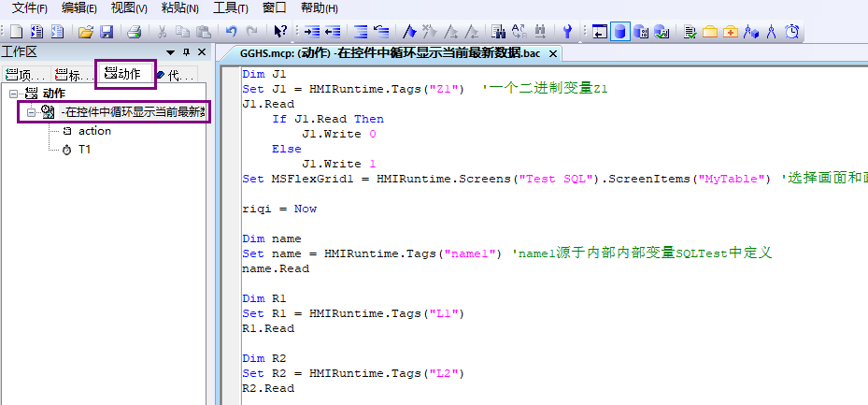
Task: Indent the selected code lines
Action: pos(312,32)
